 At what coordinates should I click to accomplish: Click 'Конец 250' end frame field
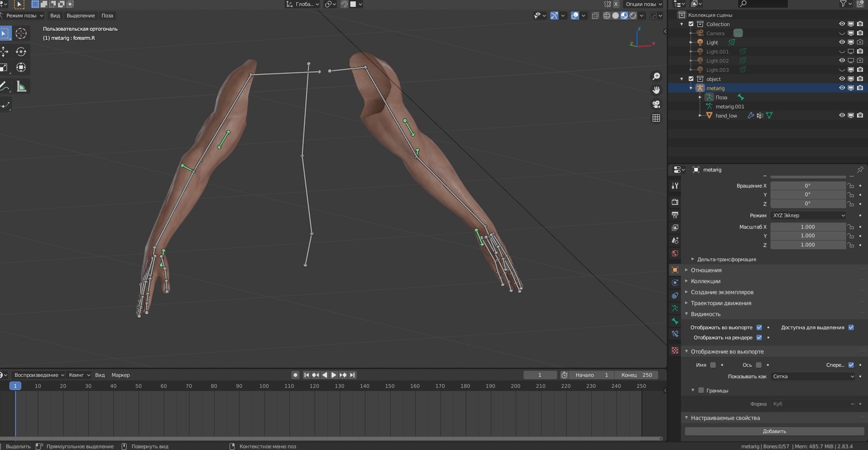point(637,375)
